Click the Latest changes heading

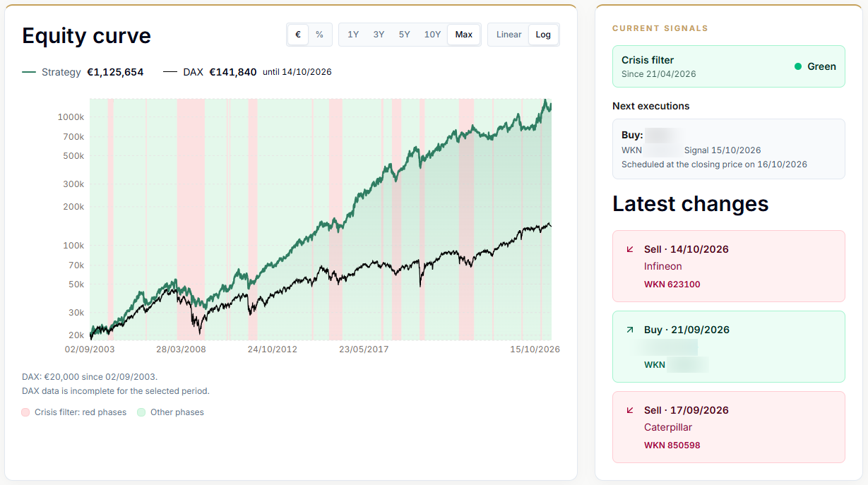pyautogui.click(x=691, y=204)
